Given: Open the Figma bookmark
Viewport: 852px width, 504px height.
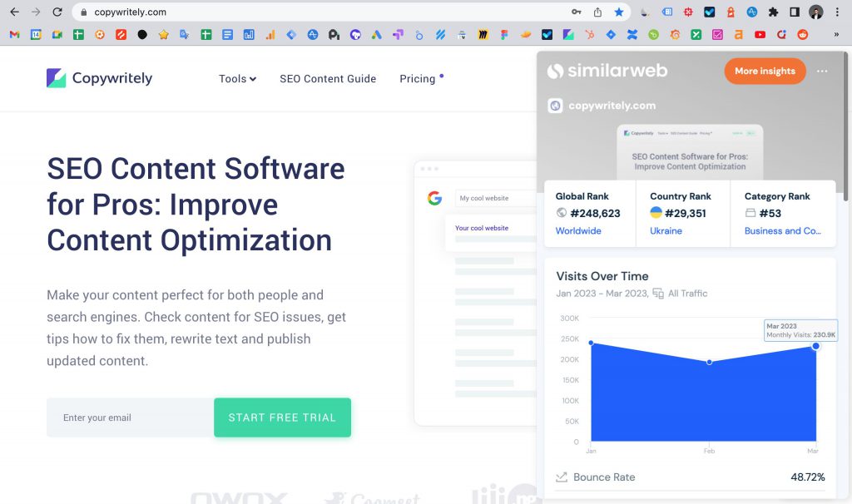Looking at the screenshot, I should [505, 35].
